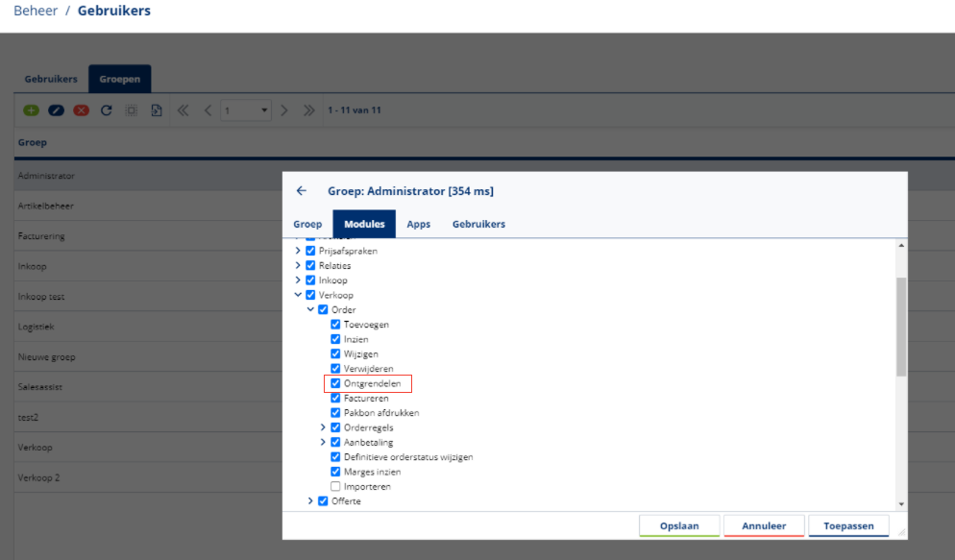Switch to the Apps tab
Screen dimensions: 955x560
[418, 224]
